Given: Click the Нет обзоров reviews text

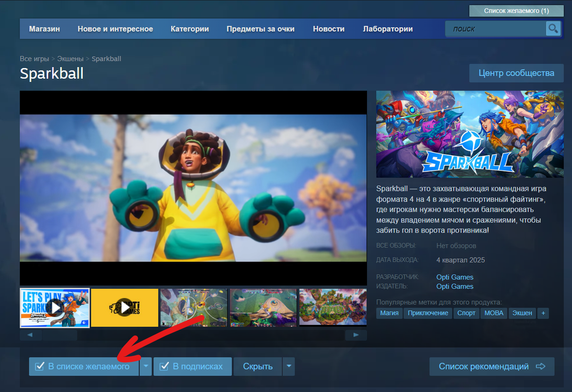Looking at the screenshot, I should click(x=456, y=246).
